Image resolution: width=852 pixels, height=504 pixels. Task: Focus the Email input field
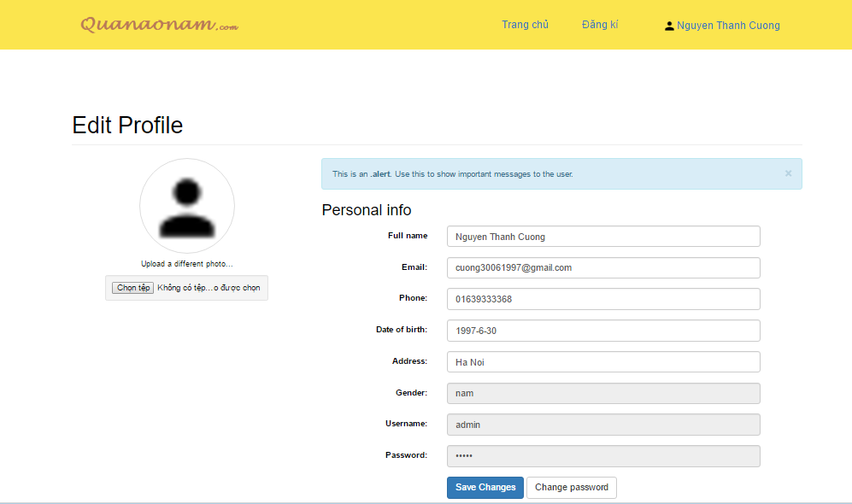pyautogui.click(x=602, y=268)
